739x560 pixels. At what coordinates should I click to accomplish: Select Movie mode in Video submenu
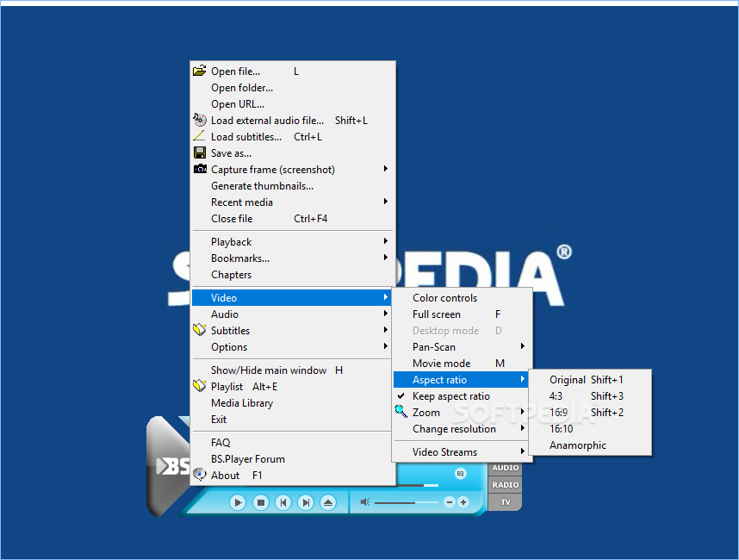coord(461,364)
